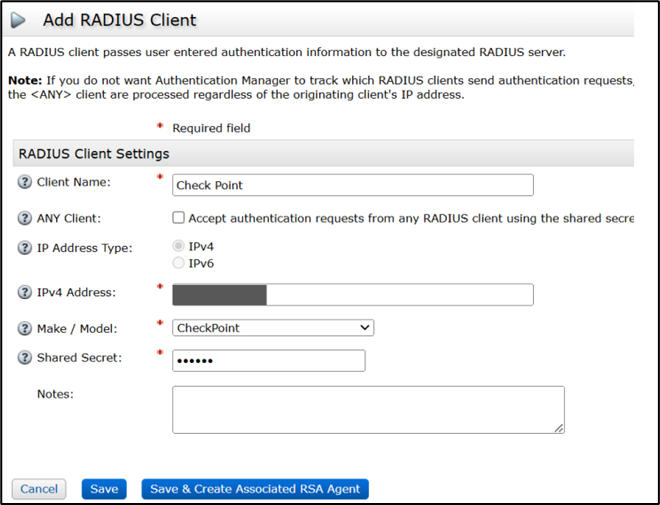Viewport: 660px width, 505px height.
Task: Click help icon next to Client Name
Action: click(25, 183)
